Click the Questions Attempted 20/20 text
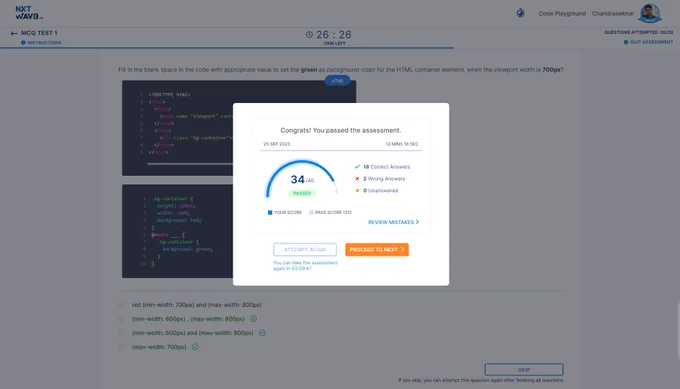The height and width of the screenshot is (389, 680). point(638,33)
